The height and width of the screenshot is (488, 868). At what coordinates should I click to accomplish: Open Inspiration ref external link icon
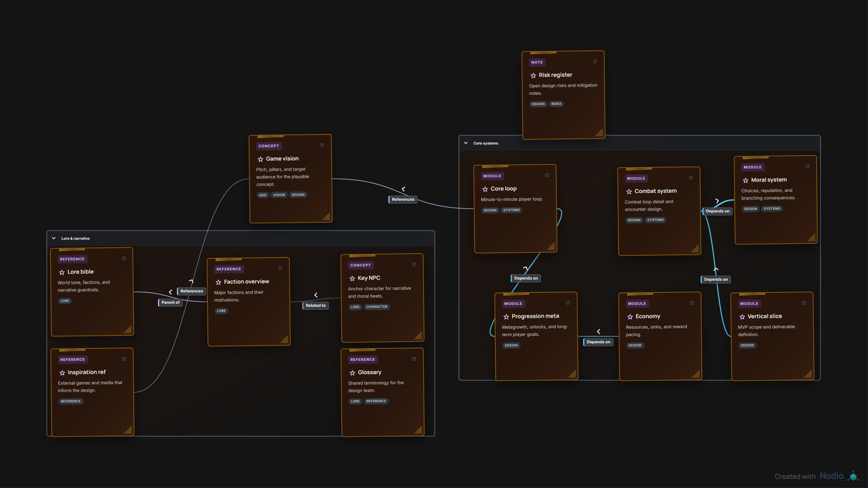point(124,359)
